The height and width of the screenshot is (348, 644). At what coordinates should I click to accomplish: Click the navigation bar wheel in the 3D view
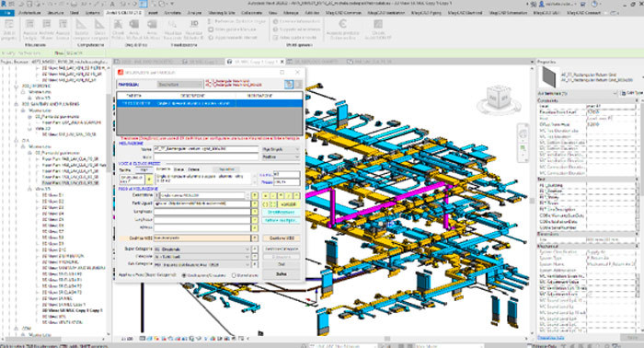click(523, 133)
